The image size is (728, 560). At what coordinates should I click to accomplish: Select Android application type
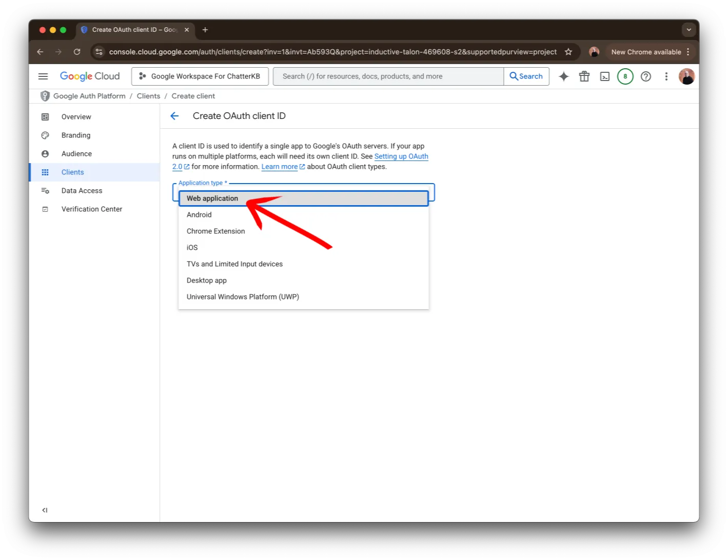(304, 215)
